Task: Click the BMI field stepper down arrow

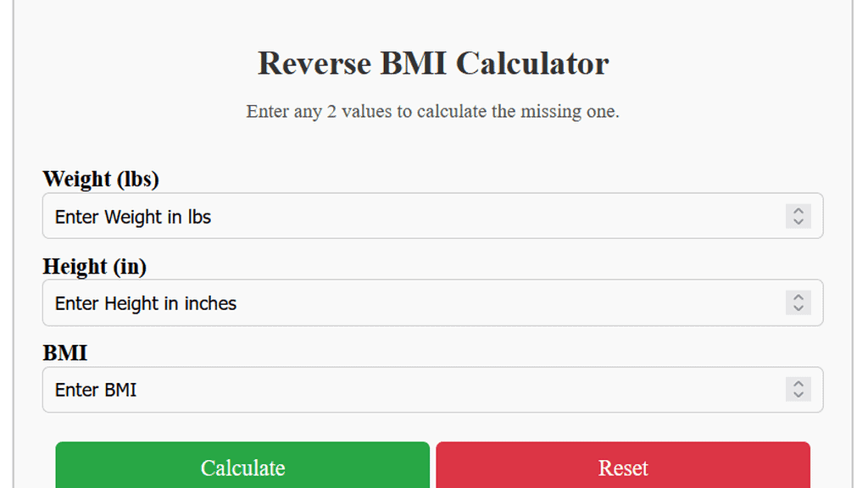Action: (x=798, y=395)
